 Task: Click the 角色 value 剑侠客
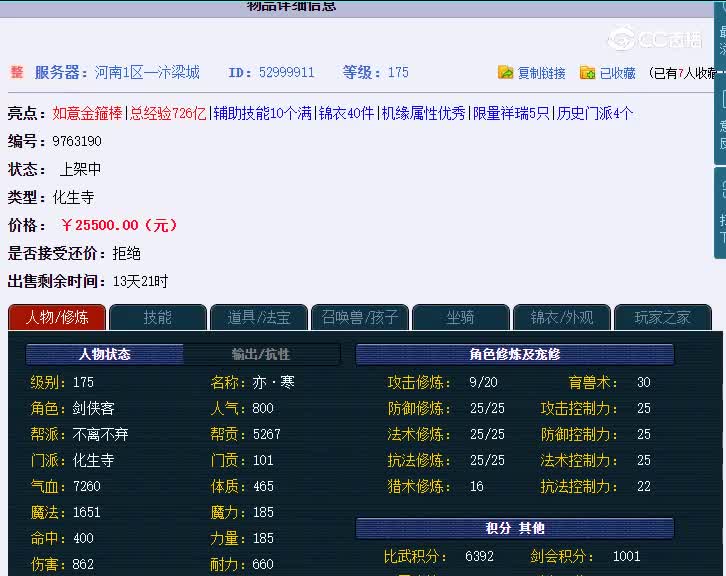[x=94, y=408]
